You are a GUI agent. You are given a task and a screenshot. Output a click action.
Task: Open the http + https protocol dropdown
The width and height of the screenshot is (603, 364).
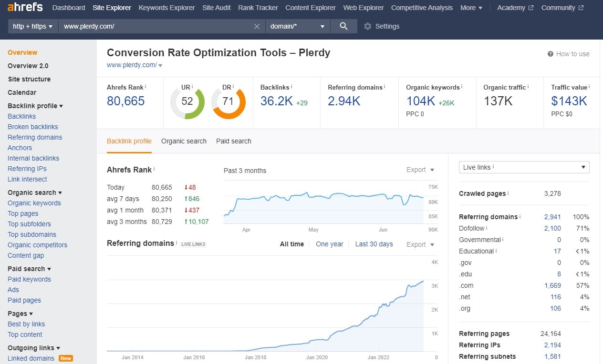(x=33, y=26)
